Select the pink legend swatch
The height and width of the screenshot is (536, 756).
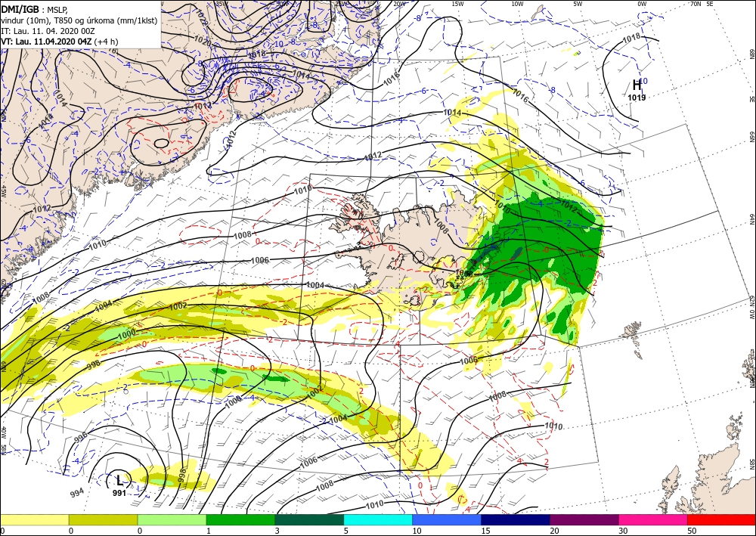pos(653,519)
